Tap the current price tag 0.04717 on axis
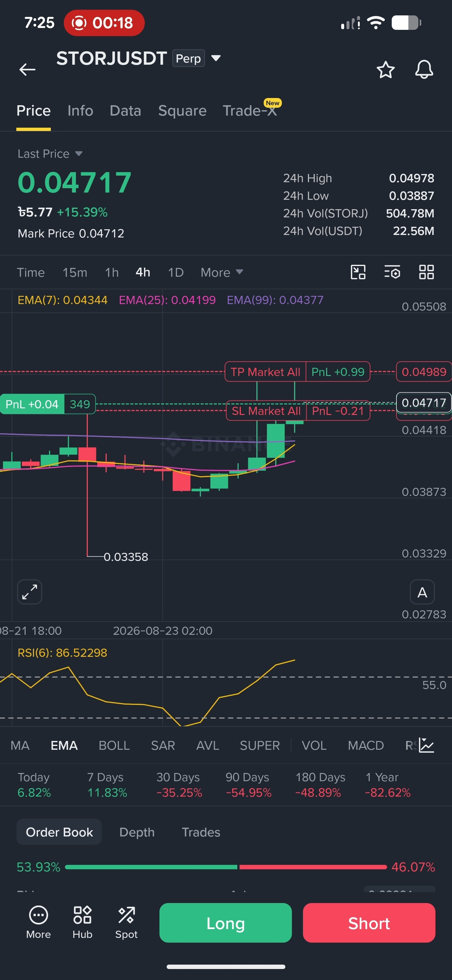Viewport: 452px width, 980px height. [x=424, y=402]
